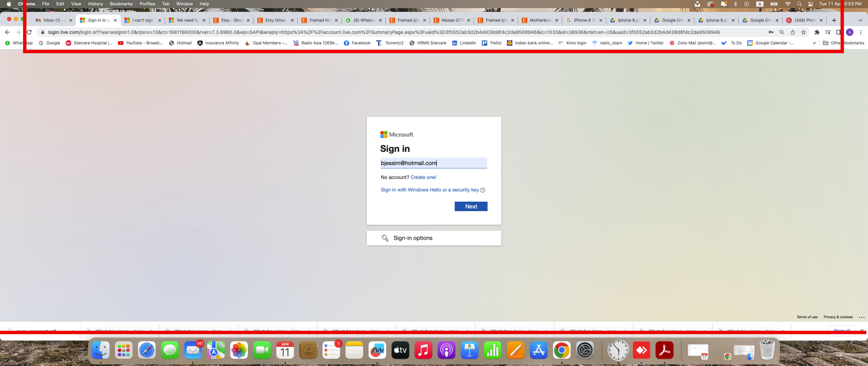This screenshot has width=868, height=366.
Task: Open the Bookmarks menu
Action: [x=121, y=4]
